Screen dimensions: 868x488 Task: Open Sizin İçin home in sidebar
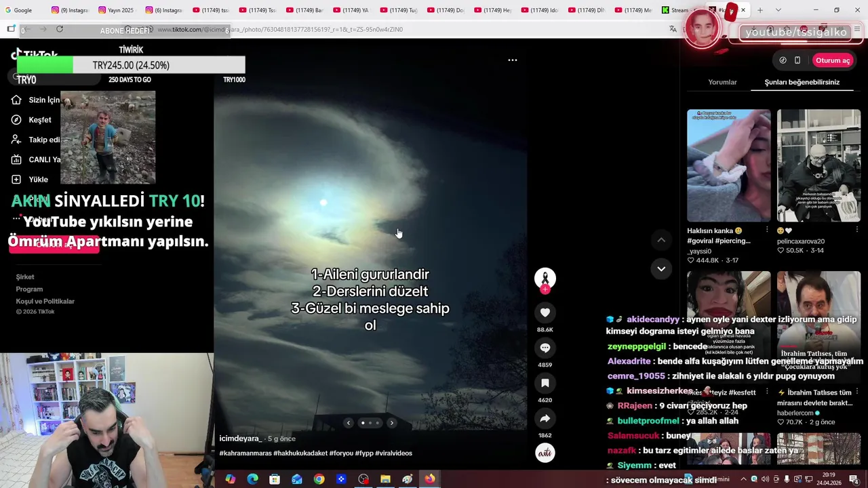pyautogui.click(x=36, y=100)
